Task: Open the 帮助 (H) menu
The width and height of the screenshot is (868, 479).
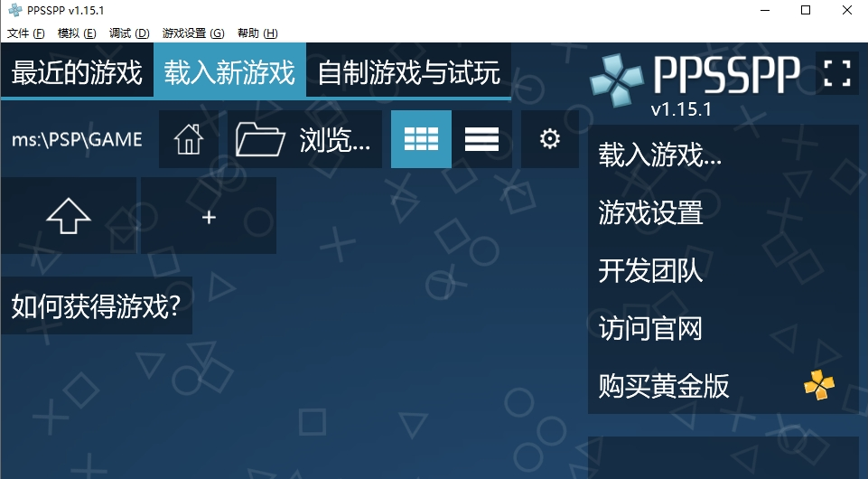Action: (x=257, y=33)
